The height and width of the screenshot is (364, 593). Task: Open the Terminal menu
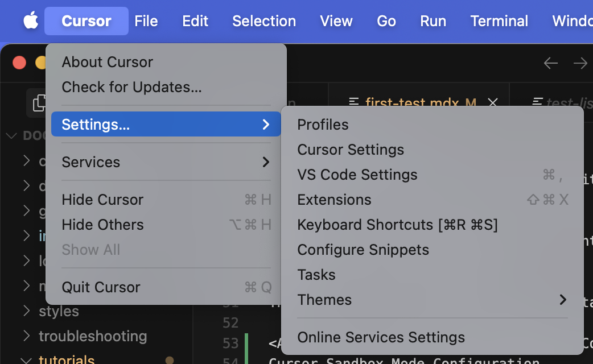click(x=499, y=21)
